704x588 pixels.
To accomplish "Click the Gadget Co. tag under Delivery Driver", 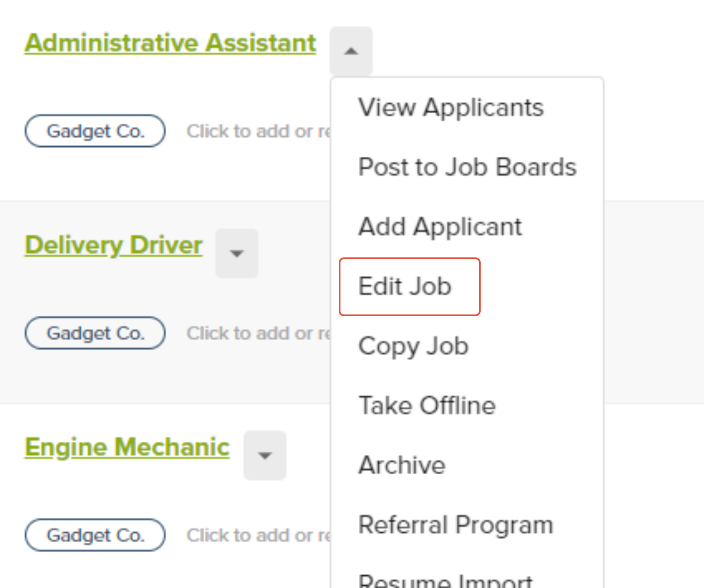I will [x=95, y=333].
